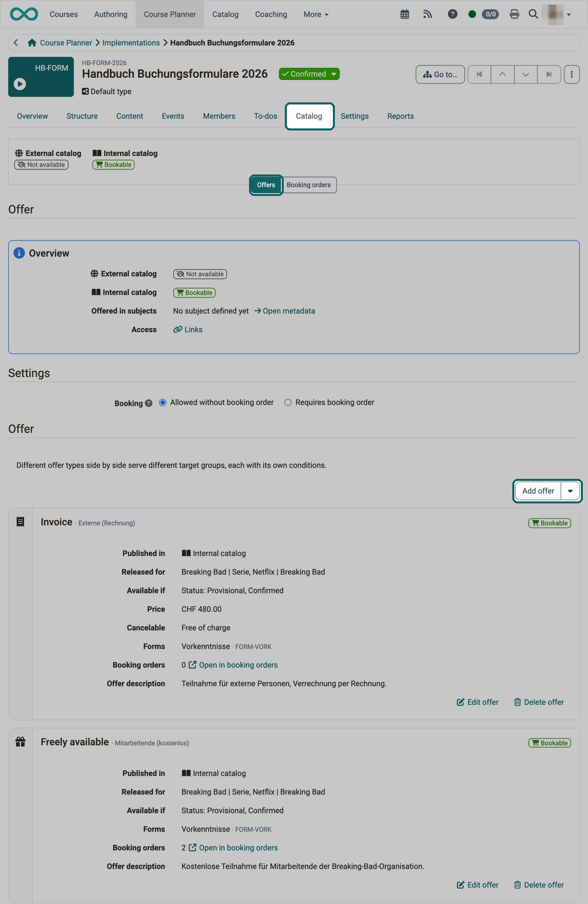Click Bookable badge on Invoice offer
This screenshot has width=588, height=904.
[x=550, y=523]
